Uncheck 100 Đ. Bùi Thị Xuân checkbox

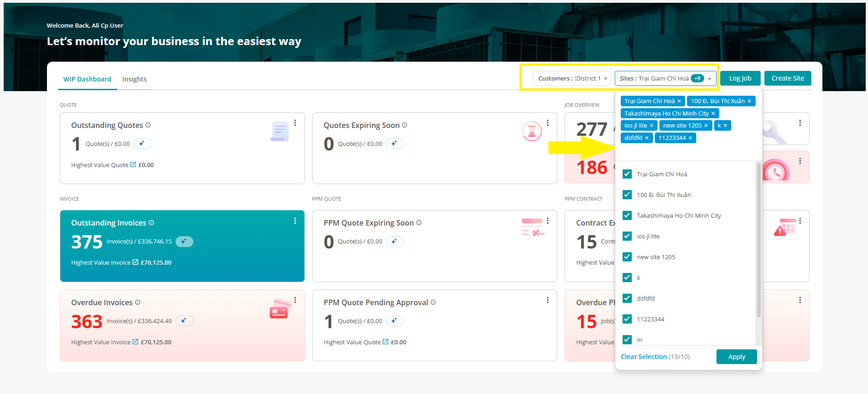point(627,195)
